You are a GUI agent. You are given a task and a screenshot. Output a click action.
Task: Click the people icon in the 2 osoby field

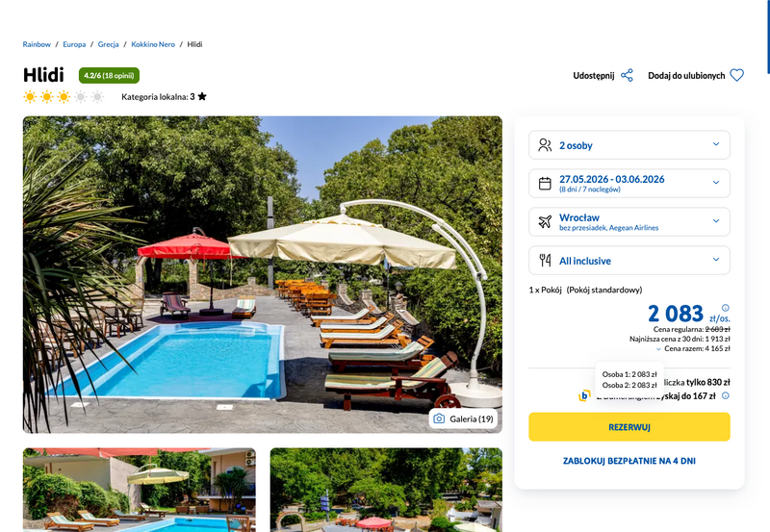(x=545, y=145)
